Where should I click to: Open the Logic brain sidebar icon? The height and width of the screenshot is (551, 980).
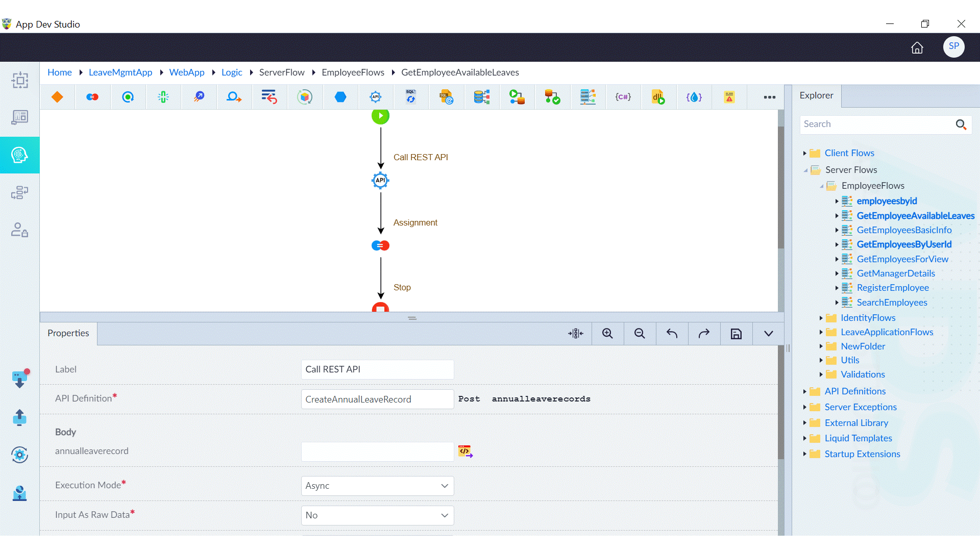pyautogui.click(x=20, y=155)
